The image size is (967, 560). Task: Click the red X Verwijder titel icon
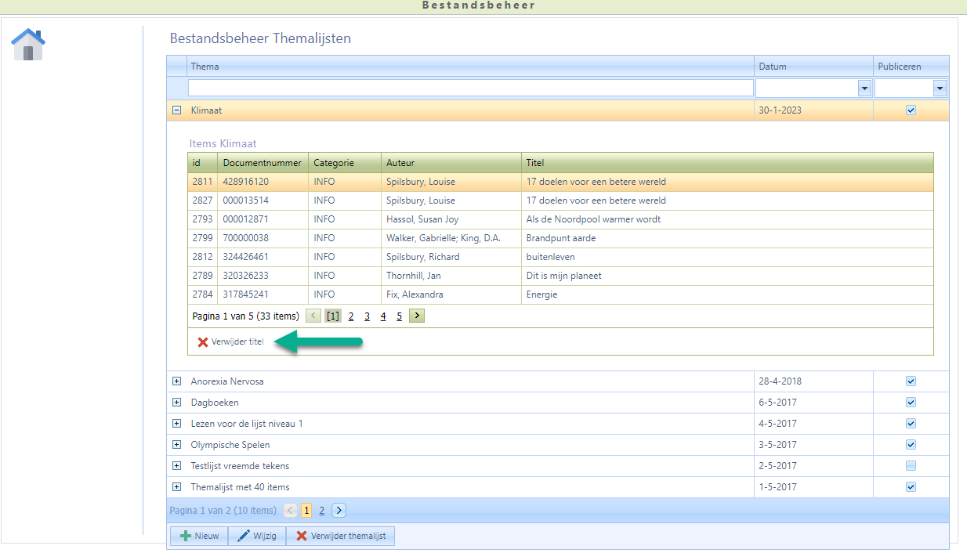click(x=203, y=342)
